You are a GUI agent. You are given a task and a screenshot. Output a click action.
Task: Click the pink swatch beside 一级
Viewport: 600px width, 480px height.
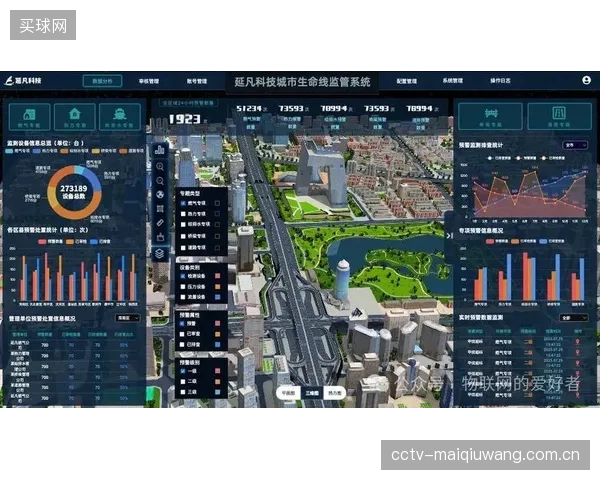217,371
